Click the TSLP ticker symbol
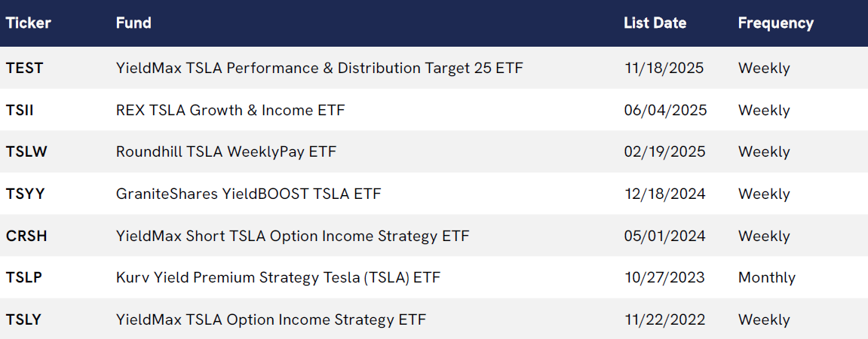 (x=24, y=277)
